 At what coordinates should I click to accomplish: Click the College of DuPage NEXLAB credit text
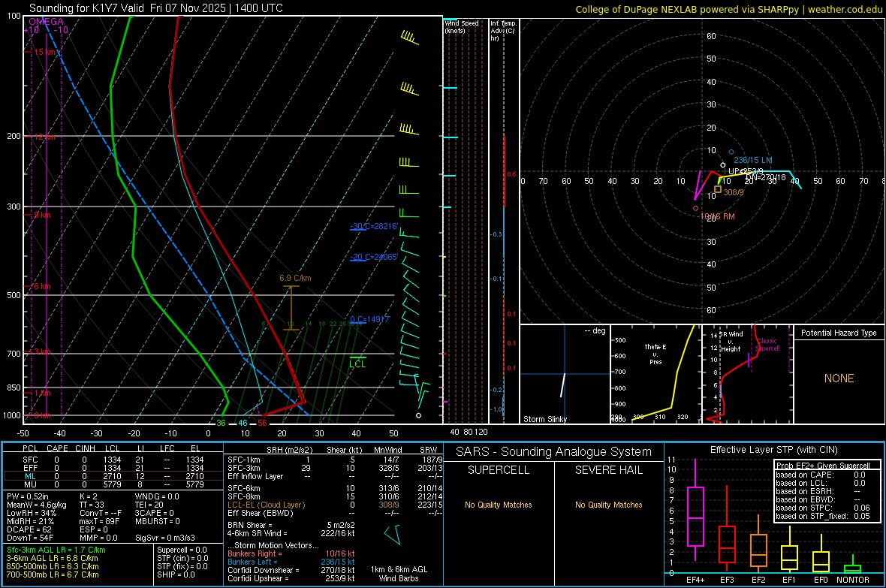tap(728, 9)
